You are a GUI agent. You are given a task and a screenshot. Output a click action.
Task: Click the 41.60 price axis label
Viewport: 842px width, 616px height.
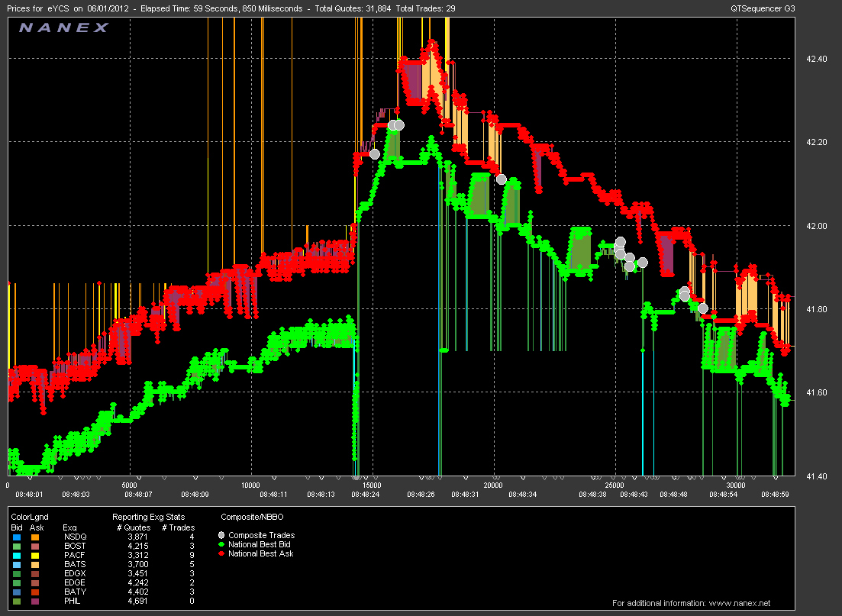[817, 392]
